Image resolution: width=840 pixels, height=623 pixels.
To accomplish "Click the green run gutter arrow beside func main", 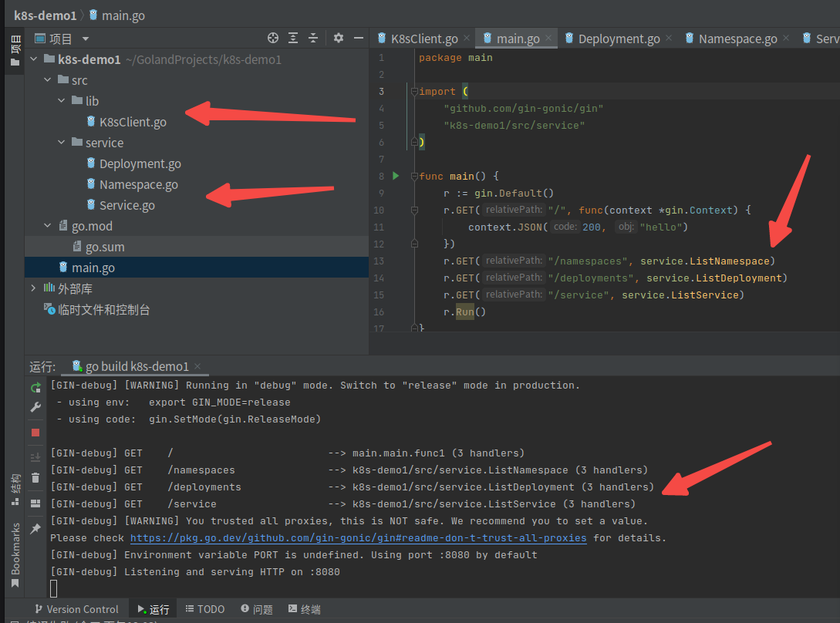I will [x=396, y=176].
